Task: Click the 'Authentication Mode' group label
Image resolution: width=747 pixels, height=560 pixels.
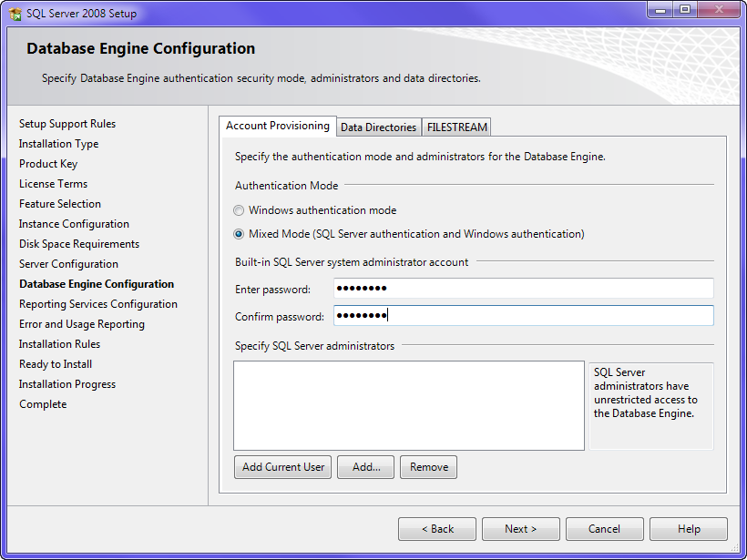Action: point(286,186)
